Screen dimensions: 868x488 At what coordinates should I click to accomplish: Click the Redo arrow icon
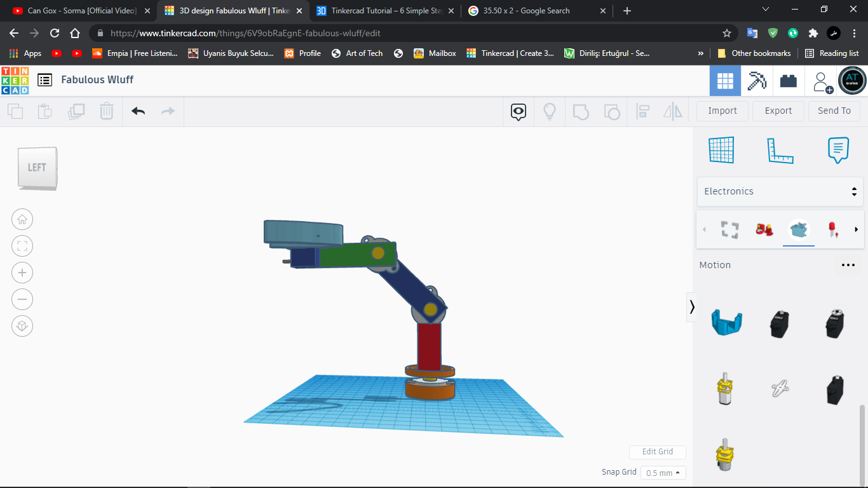167,111
